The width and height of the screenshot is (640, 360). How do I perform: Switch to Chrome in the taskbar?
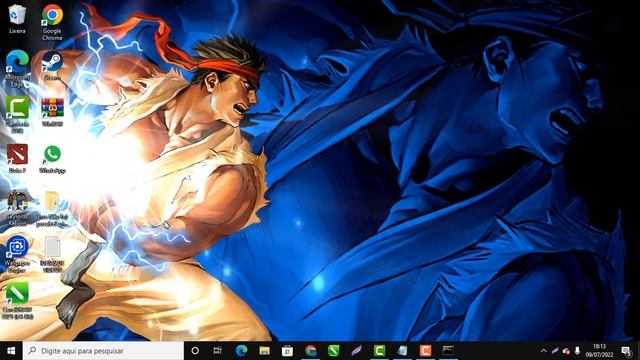[311, 351]
